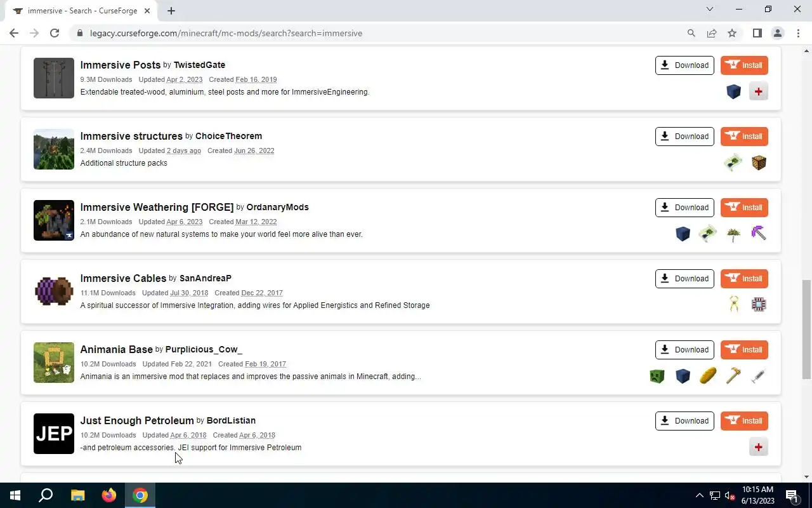The width and height of the screenshot is (812, 508).
Task: Click JEP logo thumbnail
Action: click(x=54, y=434)
